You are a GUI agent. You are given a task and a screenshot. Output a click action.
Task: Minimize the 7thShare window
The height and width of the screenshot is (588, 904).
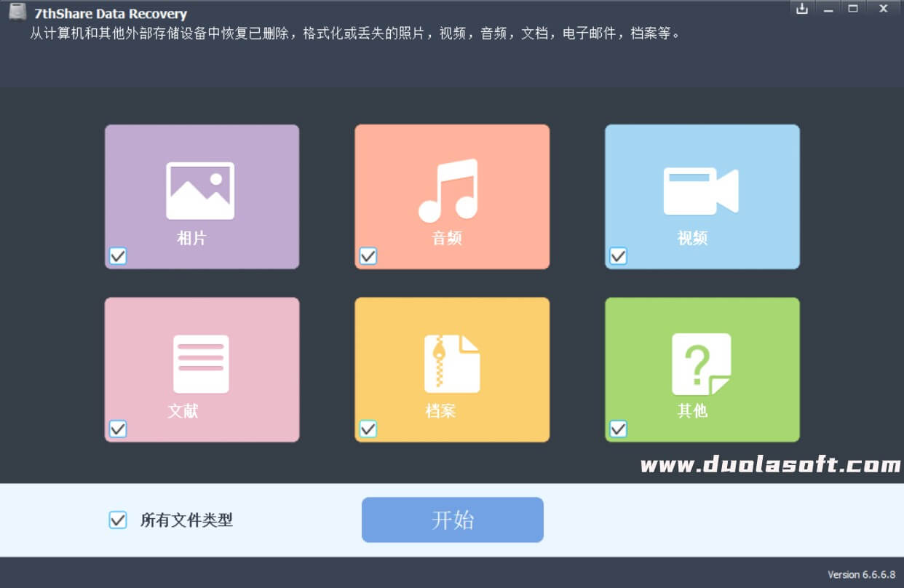point(828,9)
